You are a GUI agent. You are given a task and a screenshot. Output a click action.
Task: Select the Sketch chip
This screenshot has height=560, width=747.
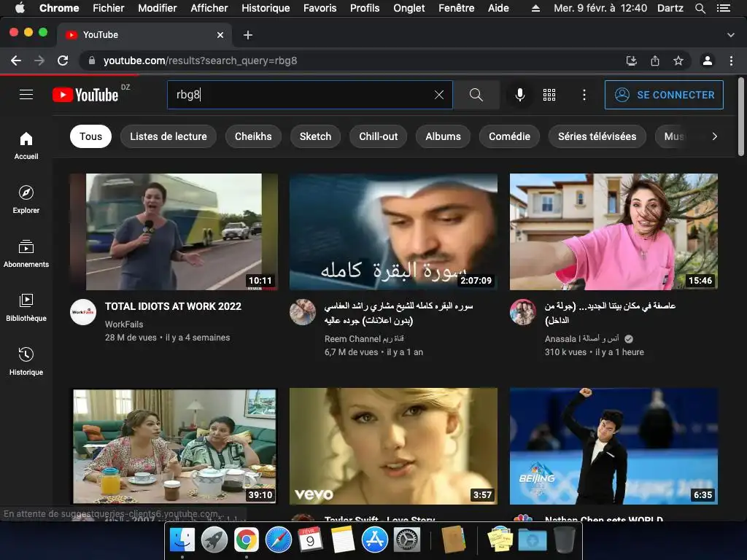[315, 136]
